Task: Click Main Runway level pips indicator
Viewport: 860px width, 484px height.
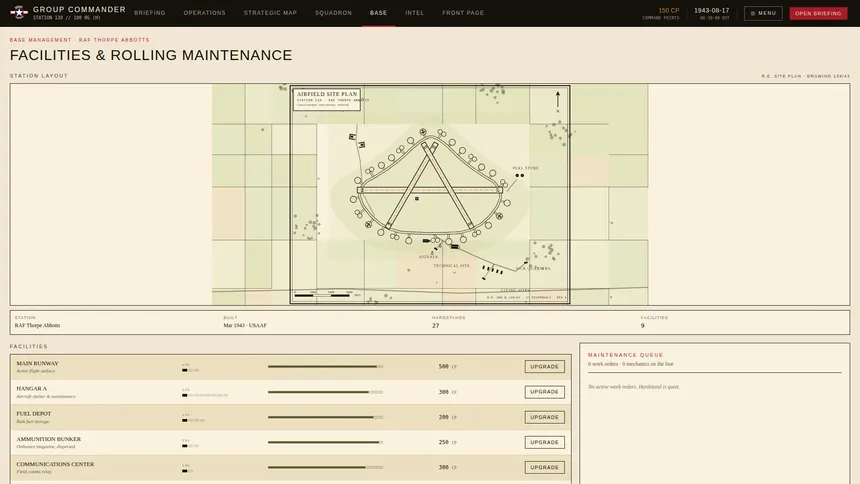Action: click(190, 370)
